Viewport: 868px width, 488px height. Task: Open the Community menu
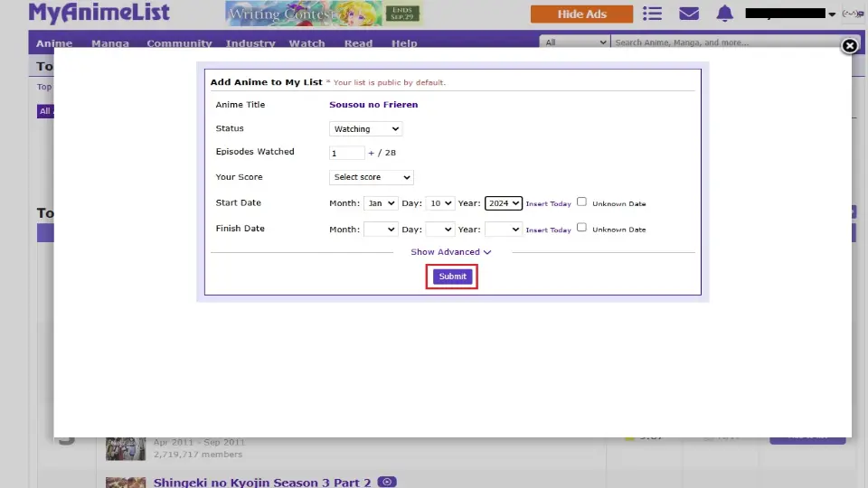[179, 43]
